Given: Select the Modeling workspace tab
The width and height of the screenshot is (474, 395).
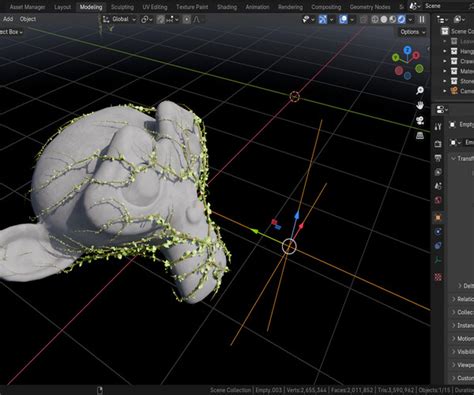Looking at the screenshot, I should (x=91, y=7).
